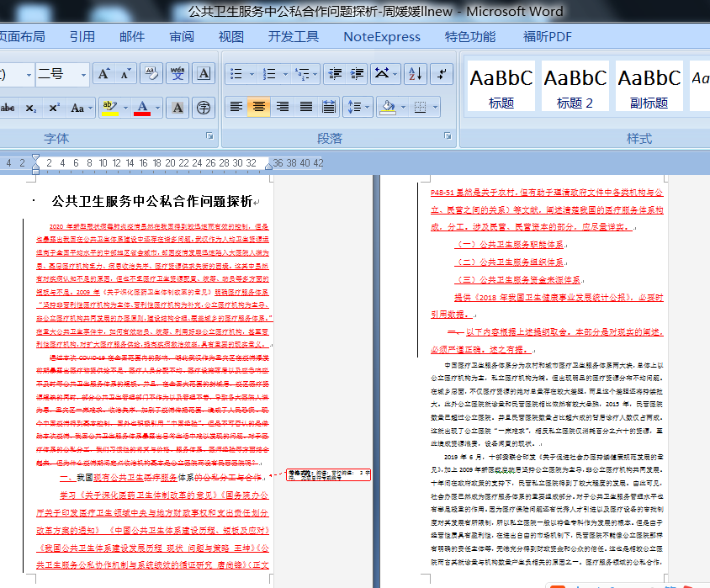Open the 审阅 ribbon tab
Image resolution: width=710 pixels, height=588 pixels.
181,36
